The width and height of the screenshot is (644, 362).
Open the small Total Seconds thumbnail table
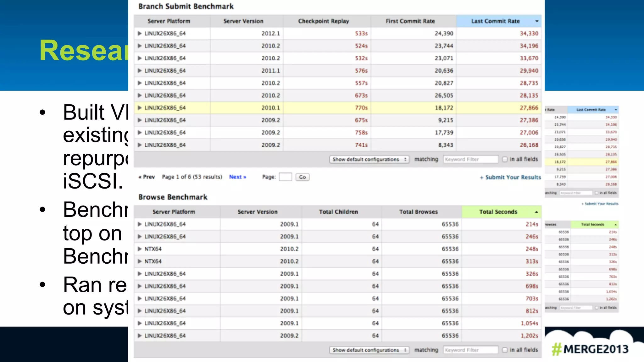coord(582,266)
